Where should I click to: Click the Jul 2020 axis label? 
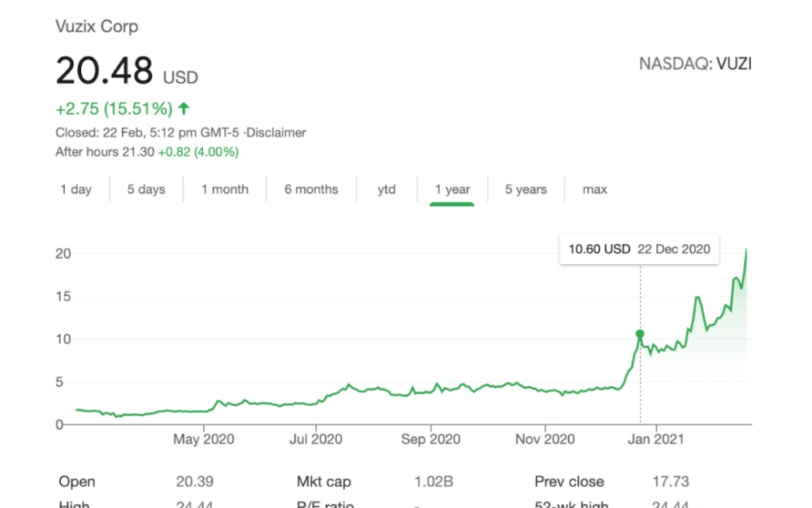[x=316, y=439]
